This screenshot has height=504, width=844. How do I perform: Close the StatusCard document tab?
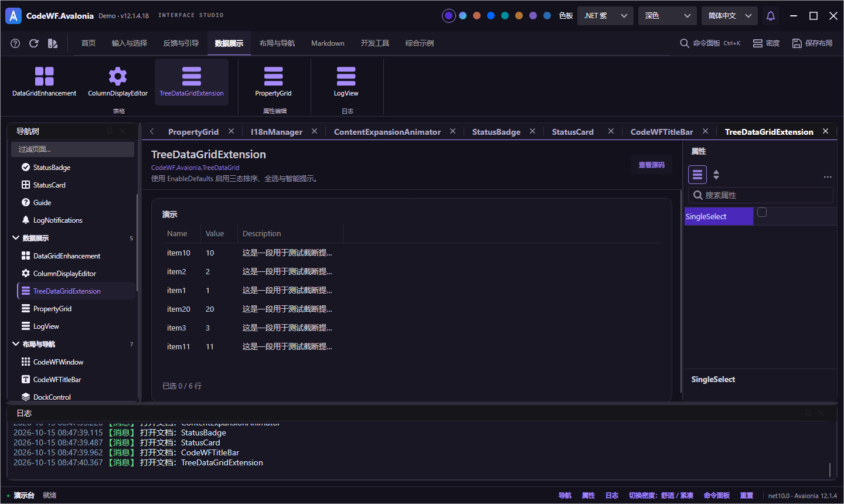[x=611, y=131]
